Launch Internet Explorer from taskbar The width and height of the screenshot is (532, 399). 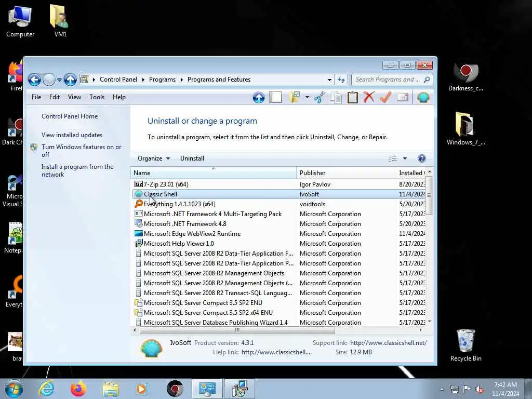(46, 389)
